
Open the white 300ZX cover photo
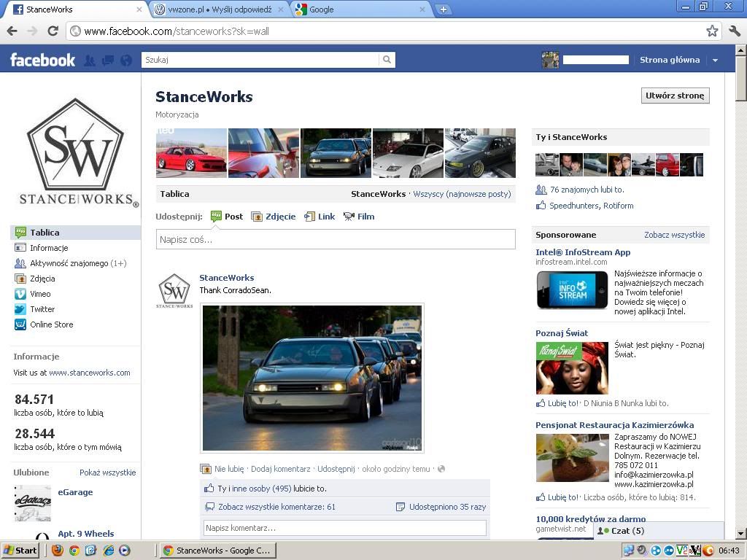pyautogui.click(x=408, y=153)
